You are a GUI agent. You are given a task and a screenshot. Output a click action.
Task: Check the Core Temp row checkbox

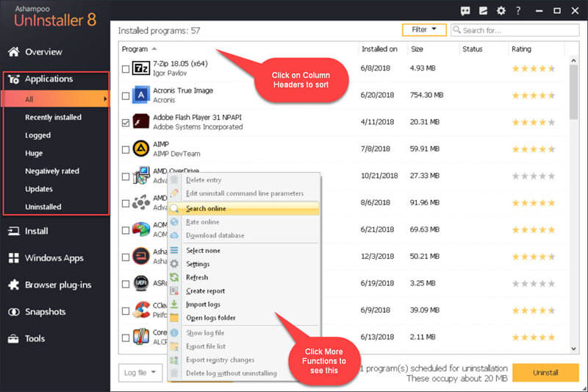point(126,338)
